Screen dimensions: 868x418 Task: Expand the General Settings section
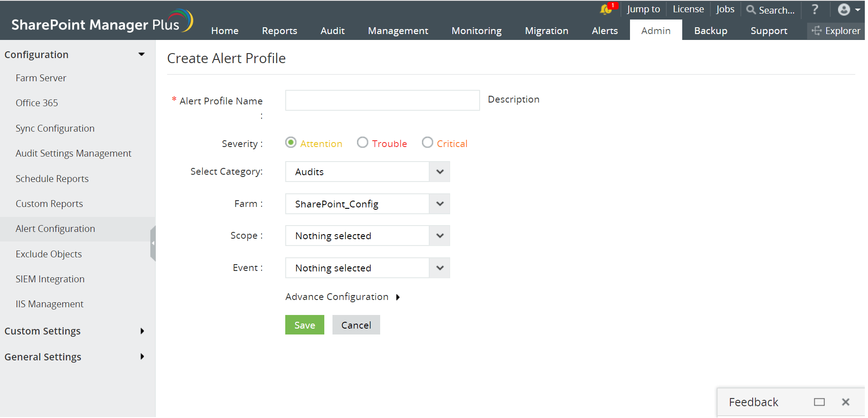[142, 357]
